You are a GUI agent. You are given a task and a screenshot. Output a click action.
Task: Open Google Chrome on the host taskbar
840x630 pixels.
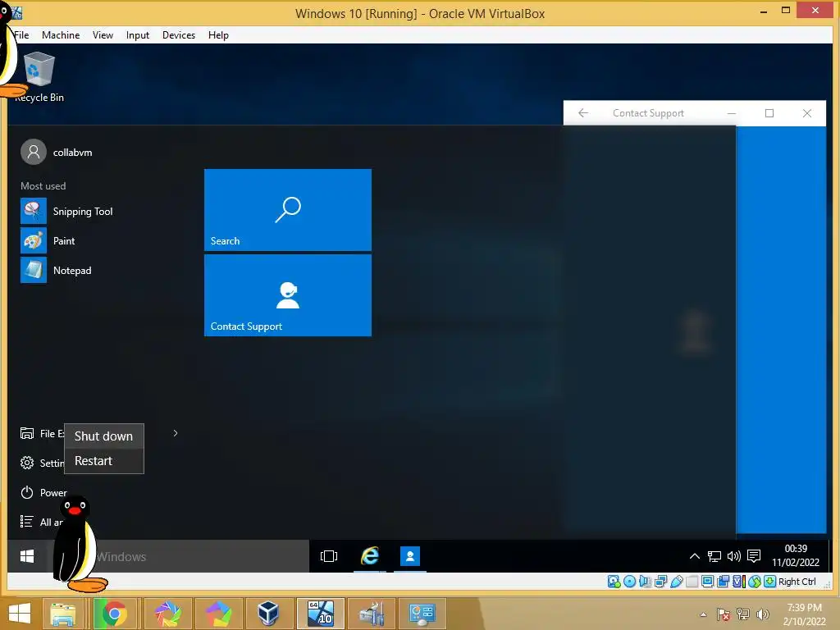coord(114,614)
